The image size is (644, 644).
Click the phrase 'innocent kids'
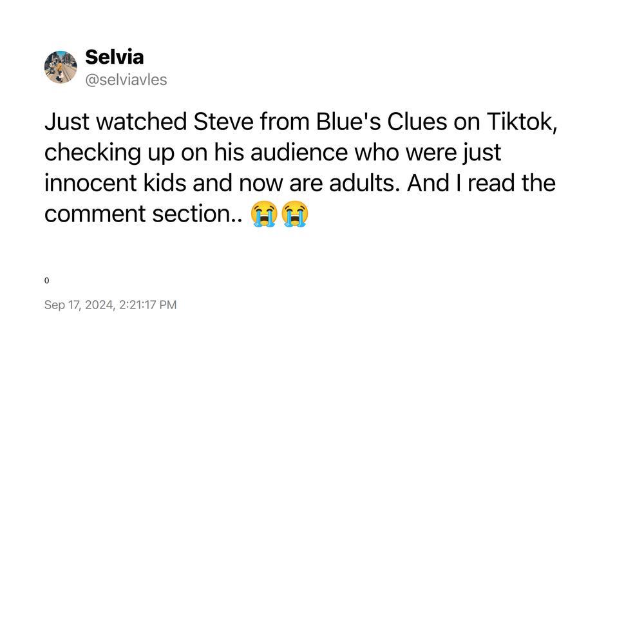(x=115, y=183)
